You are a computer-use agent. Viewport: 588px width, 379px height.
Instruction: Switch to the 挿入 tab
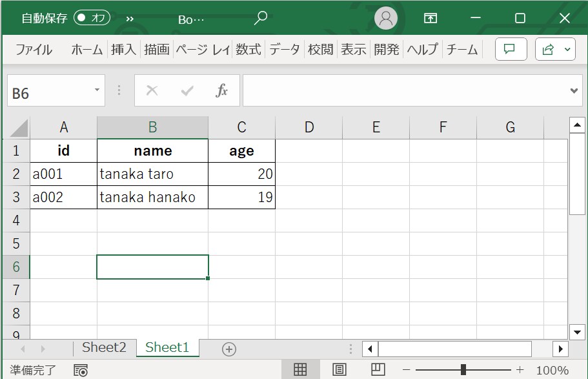pos(123,49)
